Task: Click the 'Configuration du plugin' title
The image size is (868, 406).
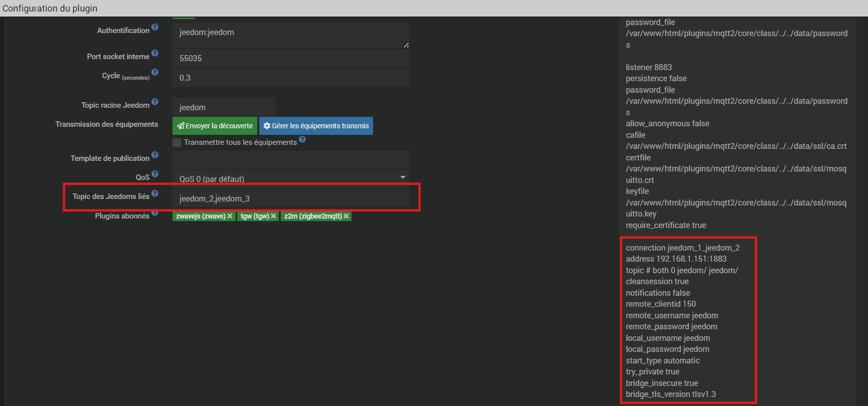Action: [50, 8]
